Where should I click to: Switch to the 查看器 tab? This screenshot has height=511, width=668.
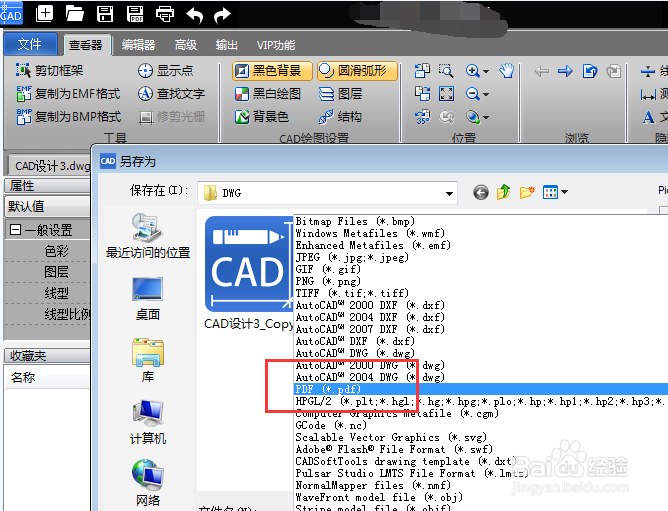coord(86,45)
